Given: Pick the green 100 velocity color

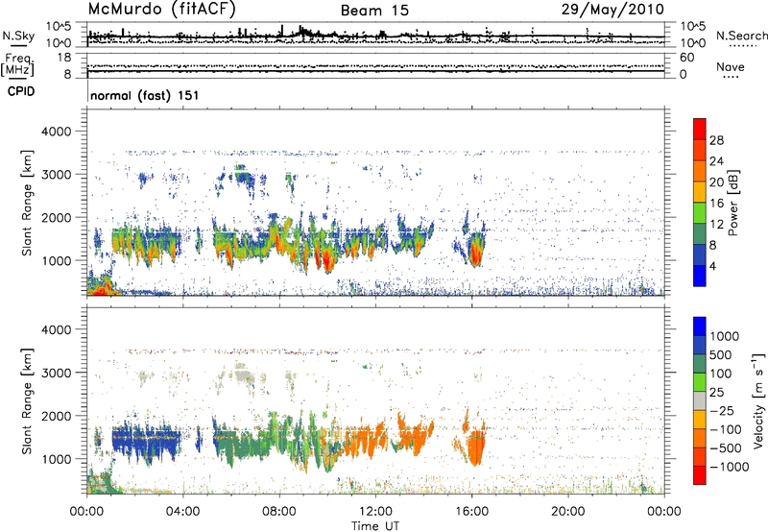Looking at the screenshot, I should 700,382.
